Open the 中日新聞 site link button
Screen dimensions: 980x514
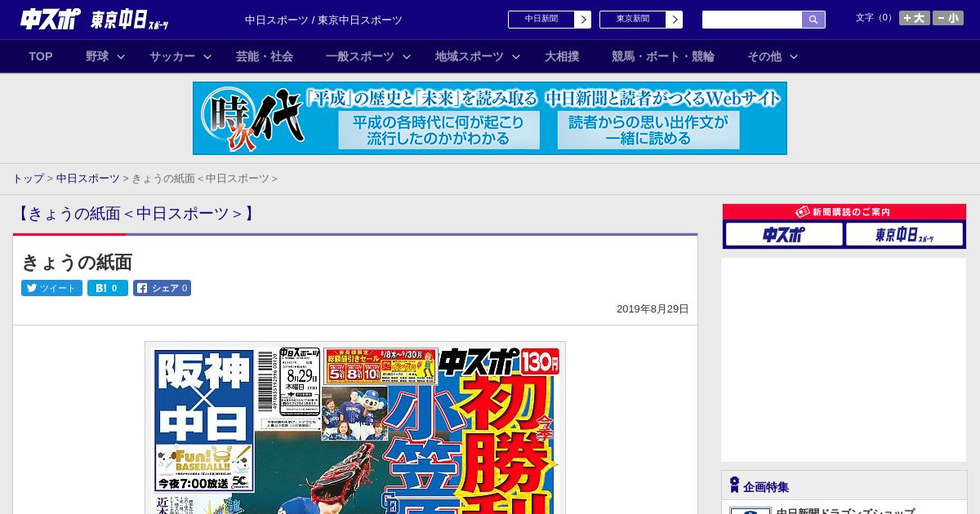click(541, 20)
